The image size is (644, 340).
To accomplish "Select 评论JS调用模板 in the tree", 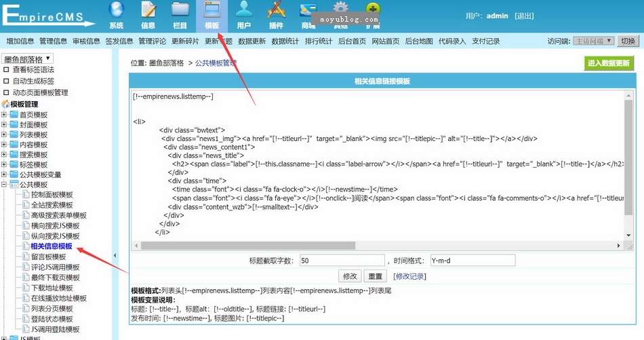I will (56, 267).
